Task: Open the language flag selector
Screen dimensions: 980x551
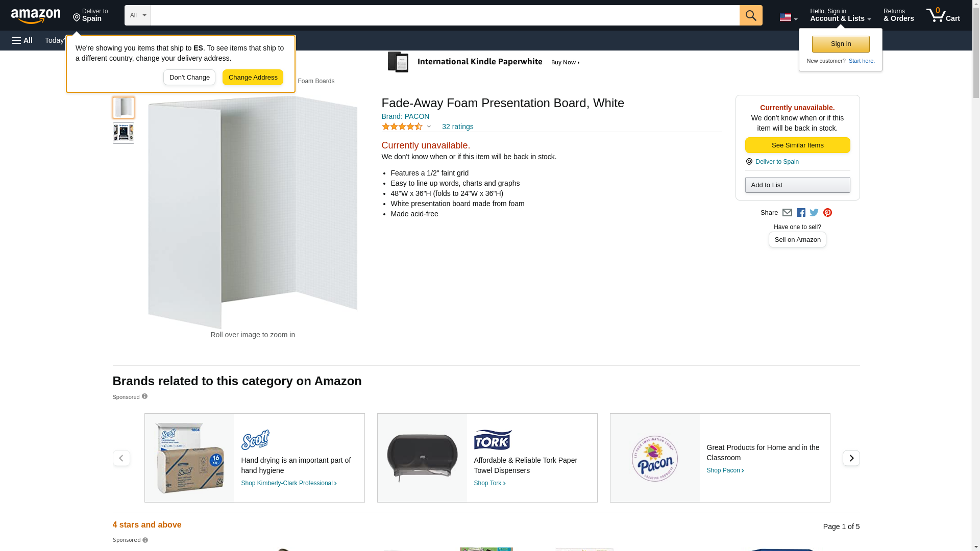Action: pos(788,17)
